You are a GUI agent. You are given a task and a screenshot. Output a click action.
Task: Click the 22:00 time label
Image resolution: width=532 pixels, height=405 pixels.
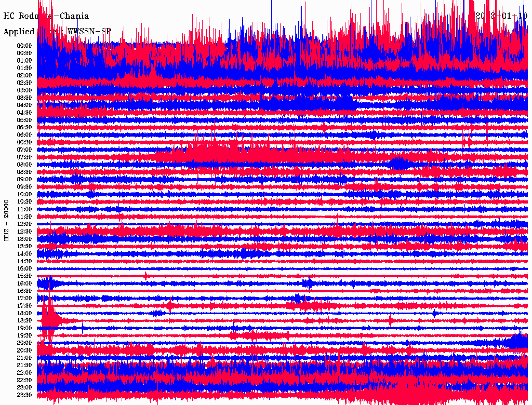point(24,372)
